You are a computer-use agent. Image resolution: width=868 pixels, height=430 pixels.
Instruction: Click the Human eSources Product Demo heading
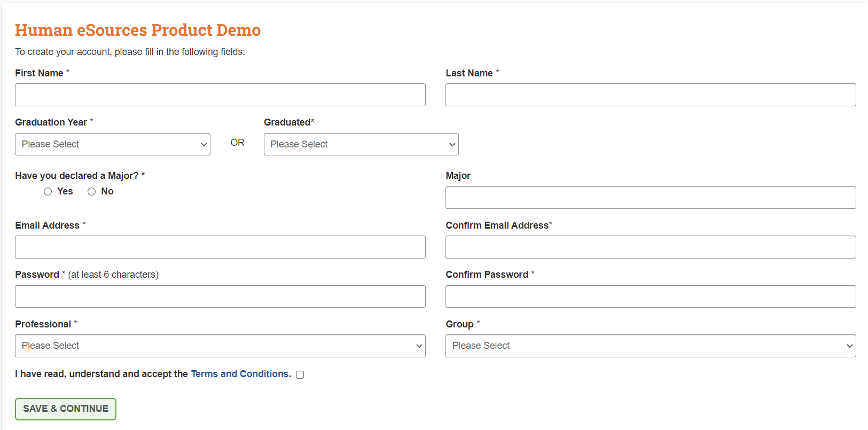[138, 30]
